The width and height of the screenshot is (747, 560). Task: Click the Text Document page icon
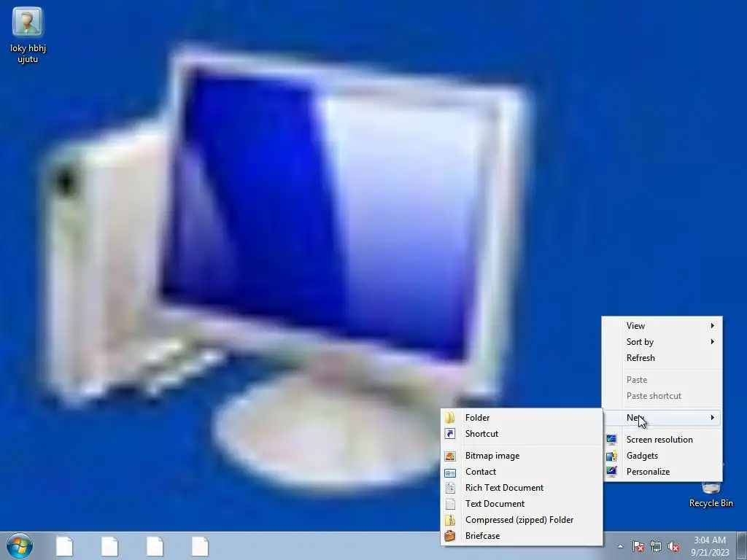[x=450, y=504]
